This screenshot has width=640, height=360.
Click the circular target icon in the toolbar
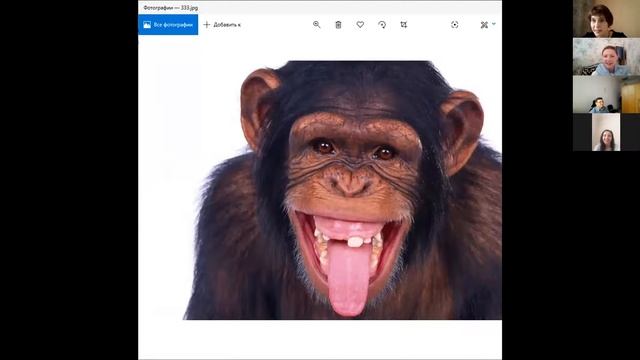pyautogui.click(x=454, y=25)
